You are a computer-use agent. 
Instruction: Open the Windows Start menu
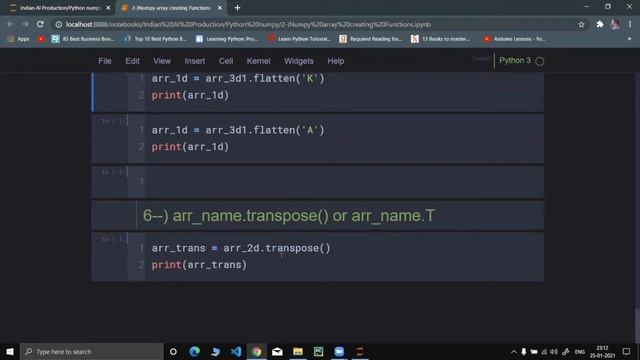point(10,351)
